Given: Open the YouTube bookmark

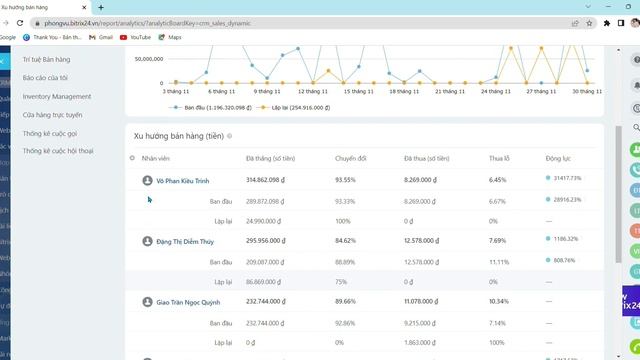Looking at the screenshot, I should click(136, 37).
